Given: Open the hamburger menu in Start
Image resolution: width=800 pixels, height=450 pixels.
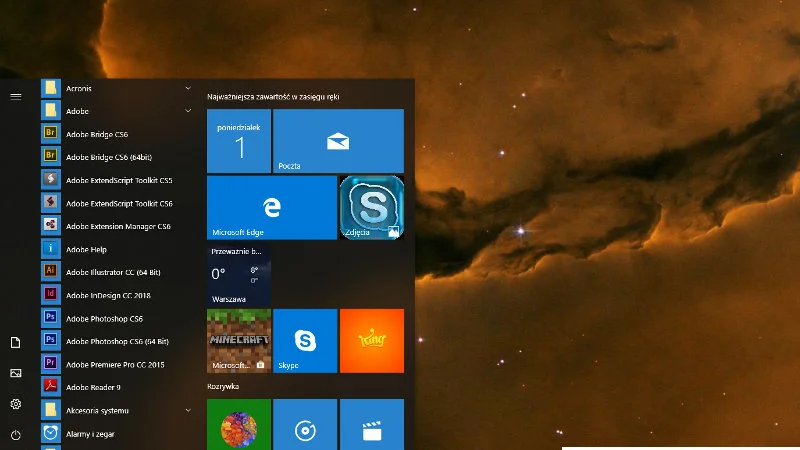Looking at the screenshot, I should tap(16, 96).
